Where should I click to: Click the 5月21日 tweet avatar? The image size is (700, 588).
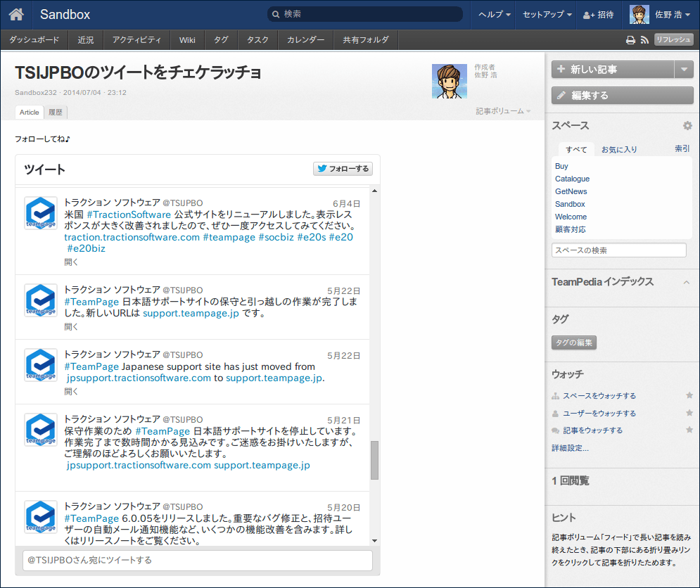[41, 430]
